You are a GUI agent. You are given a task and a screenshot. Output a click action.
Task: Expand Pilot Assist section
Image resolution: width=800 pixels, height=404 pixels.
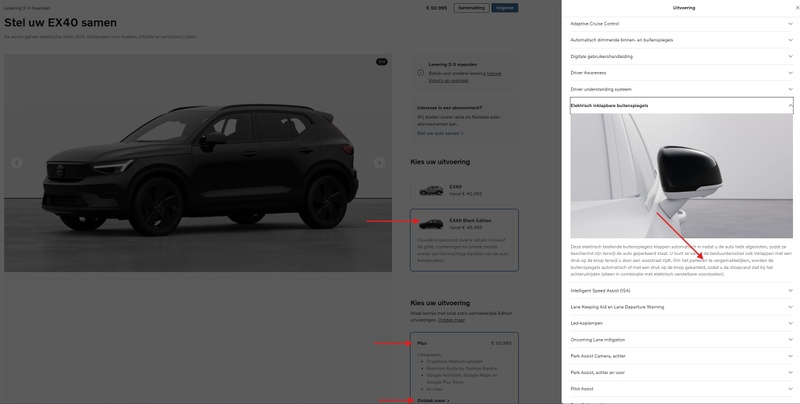pos(682,389)
